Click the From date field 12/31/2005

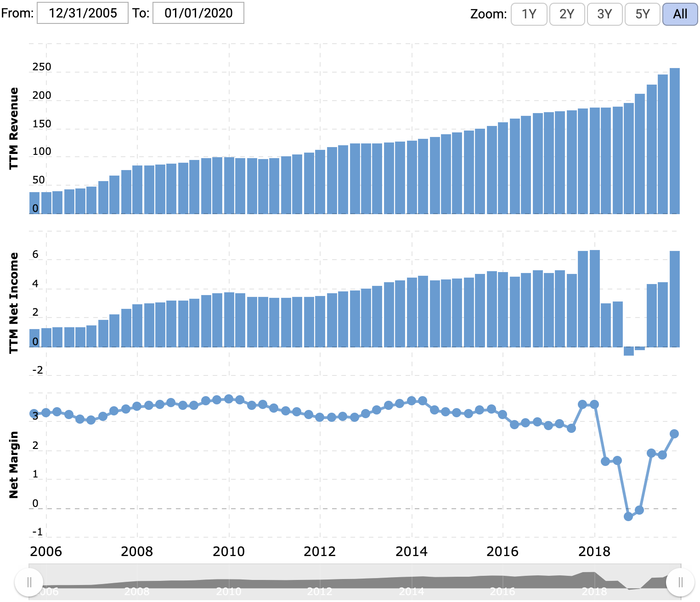pyautogui.click(x=83, y=13)
